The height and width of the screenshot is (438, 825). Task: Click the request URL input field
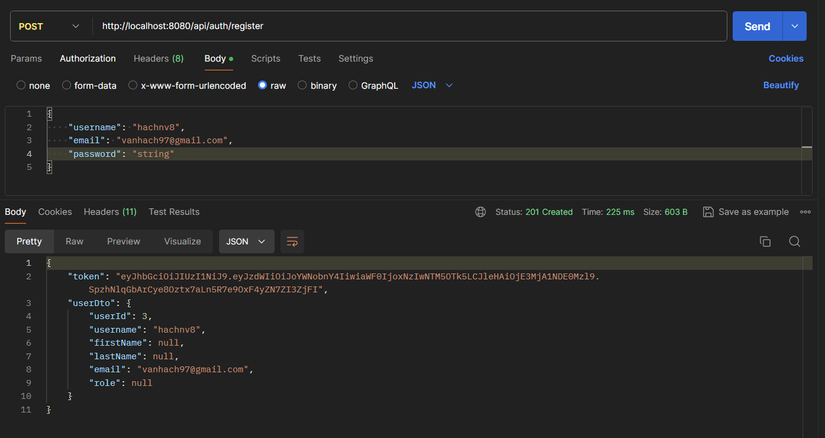pyautogui.click(x=400, y=26)
